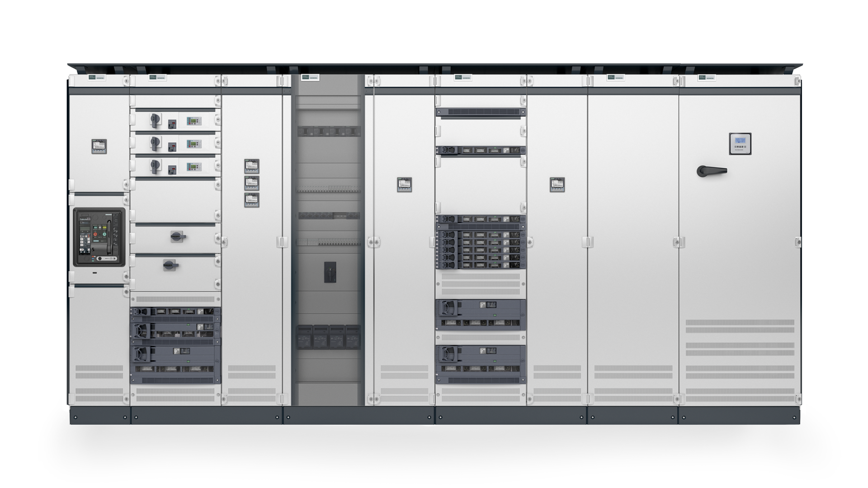Click the four black fuse blocks in open cabinet

click(x=328, y=337)
